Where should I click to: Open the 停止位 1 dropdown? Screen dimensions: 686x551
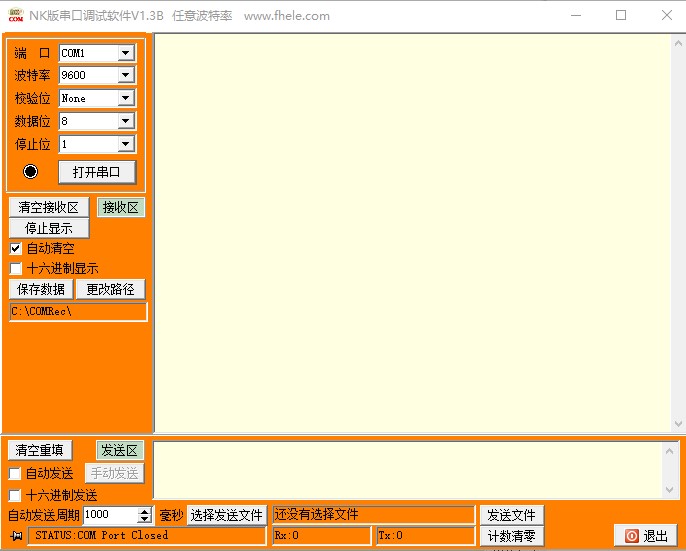[126, 144]
